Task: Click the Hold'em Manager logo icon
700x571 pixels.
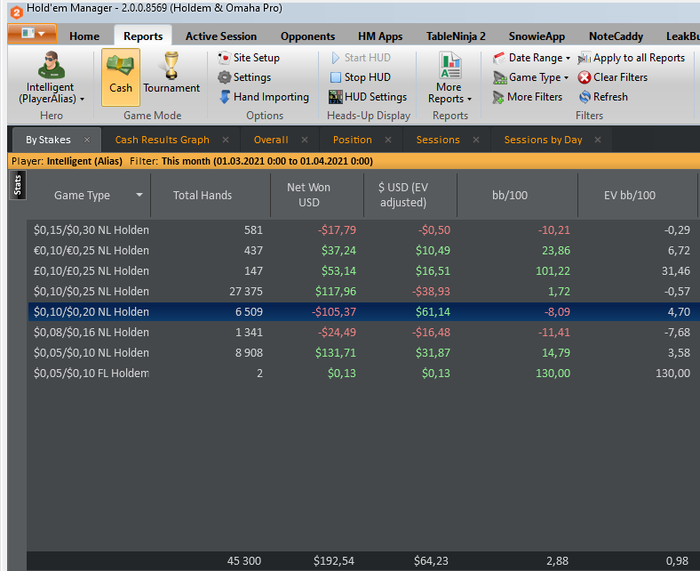Action: 16,12
